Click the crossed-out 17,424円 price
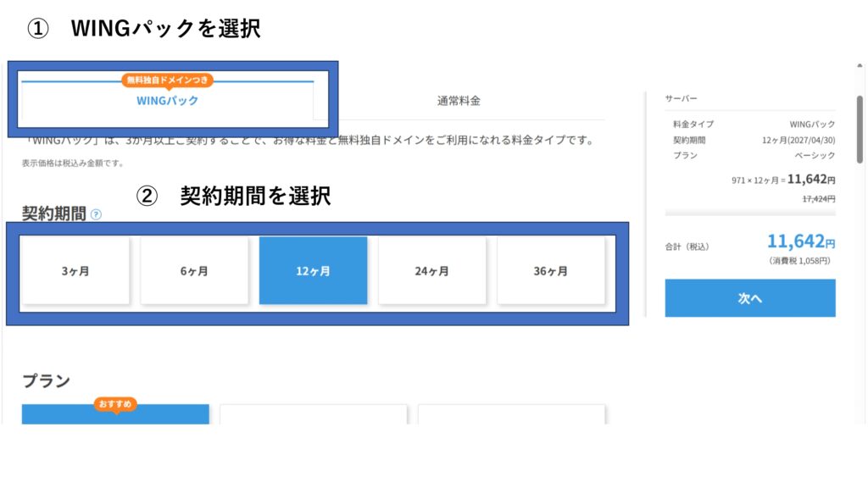This screenshot has height=488, width=868. 818,198
